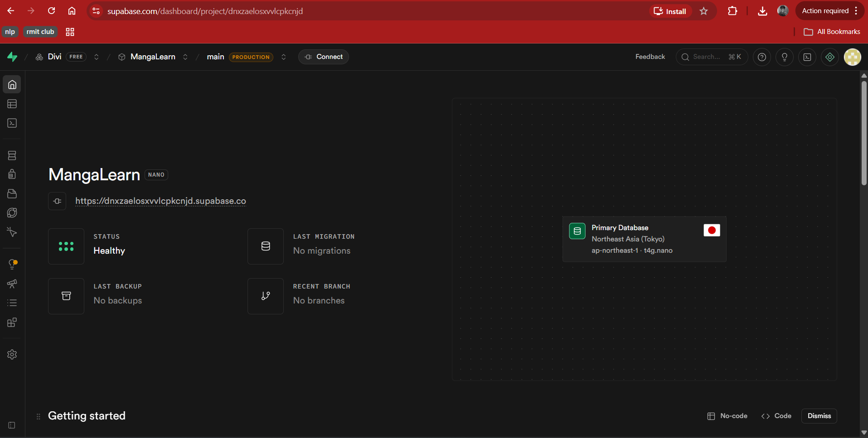Expand the main branch switcher
The image size is (868, 438).
[284, 57]
